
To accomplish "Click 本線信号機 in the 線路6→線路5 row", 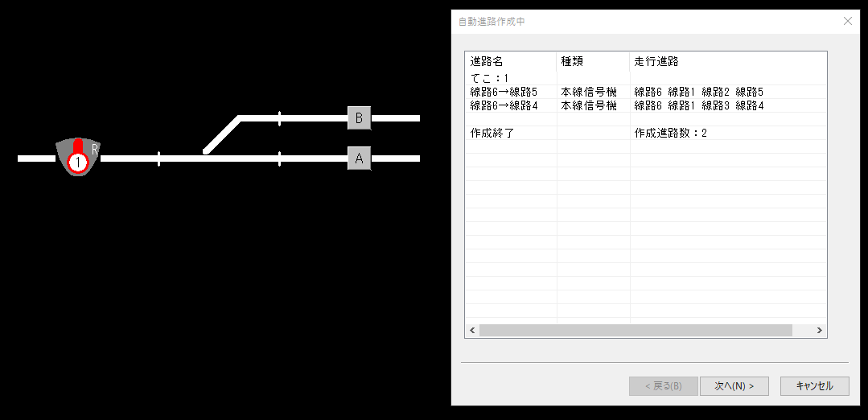I will (x=588, y=92).
